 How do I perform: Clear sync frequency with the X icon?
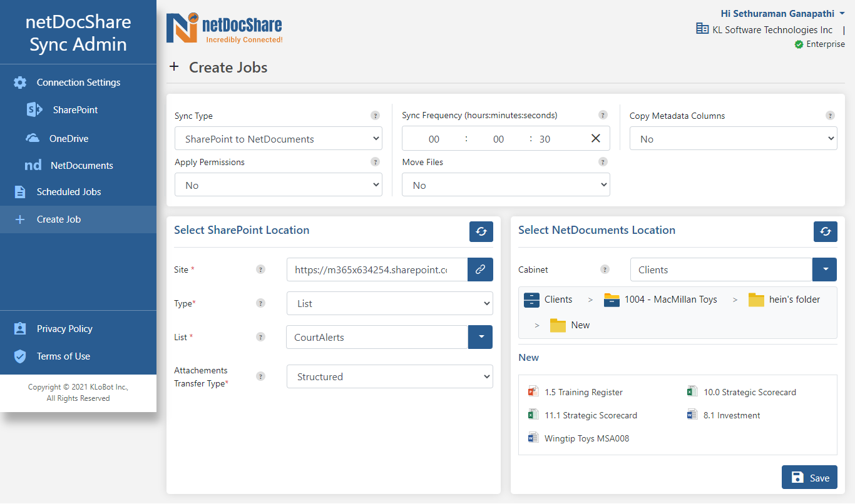pyautogui.click(x=596, y=138)
